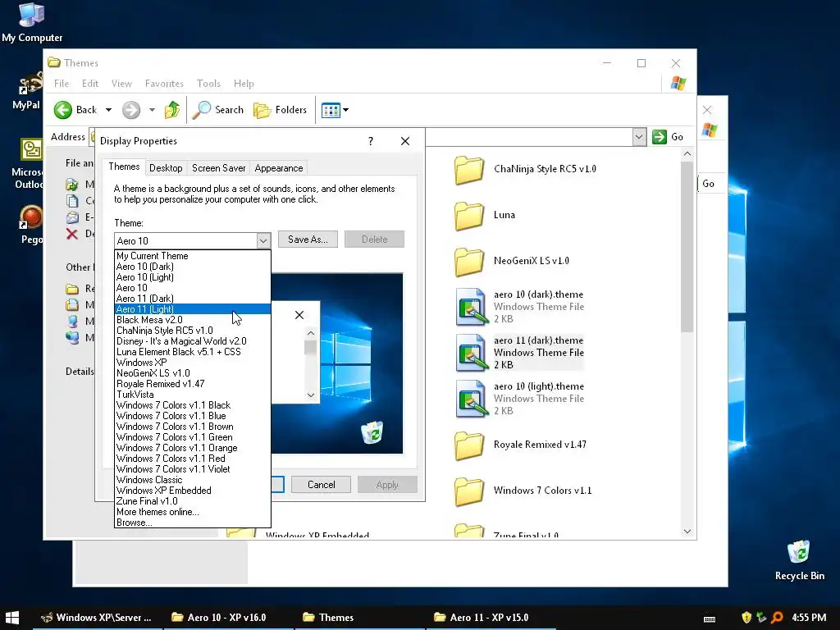The width and height of the screenshot is (840, 630).
Task: Switch to the Appearance tab
Action: [279, 168]
